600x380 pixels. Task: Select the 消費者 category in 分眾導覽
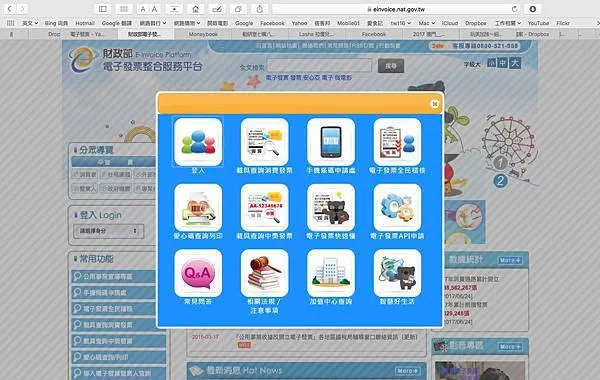[85, 175]
